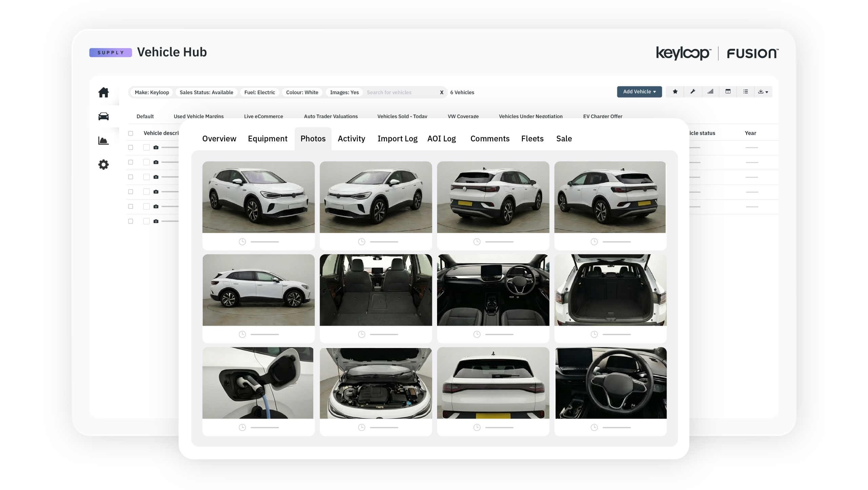Open the steering wheel close-up photo
This screenshot has width=868, height=490.
[x=611, y=383]
